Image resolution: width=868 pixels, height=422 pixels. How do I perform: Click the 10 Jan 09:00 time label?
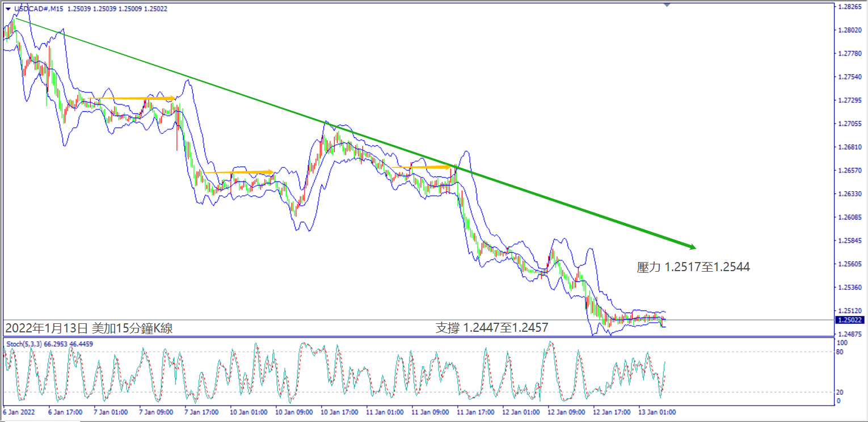294,412
